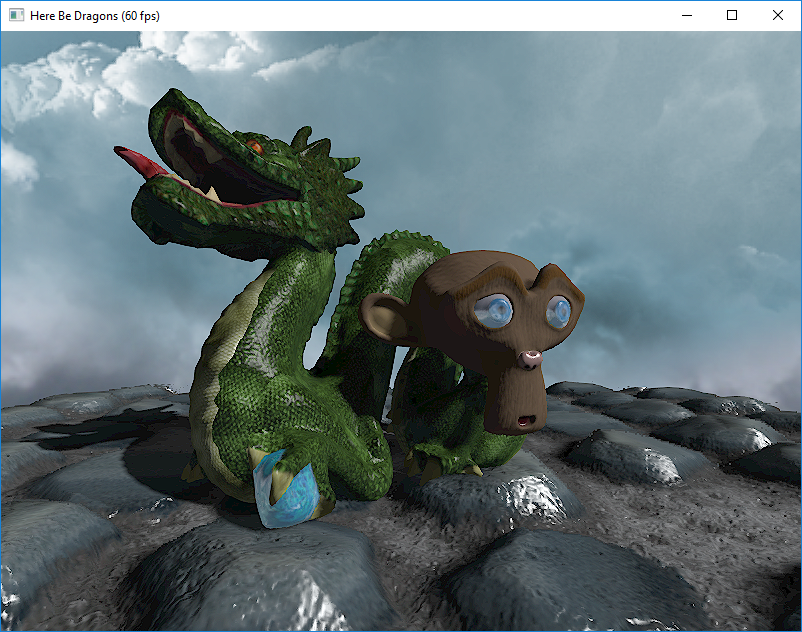This screenshot has height=632, width=802.
Task: Click the monkey head's left blue eye
Action: click(x=494, y=310)
